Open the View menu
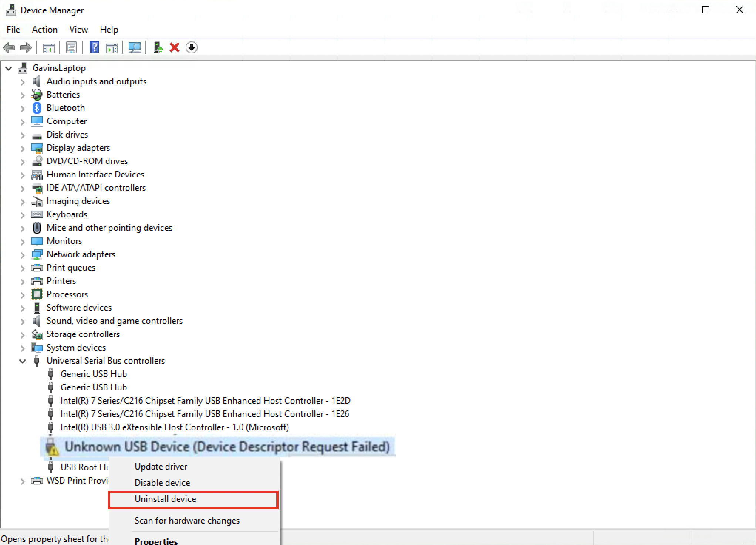This screenshot has height=545, width=756. click(x=78, y=30)
